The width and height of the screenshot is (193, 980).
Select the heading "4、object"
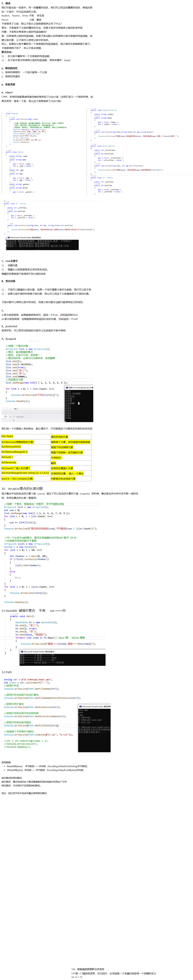7,92
